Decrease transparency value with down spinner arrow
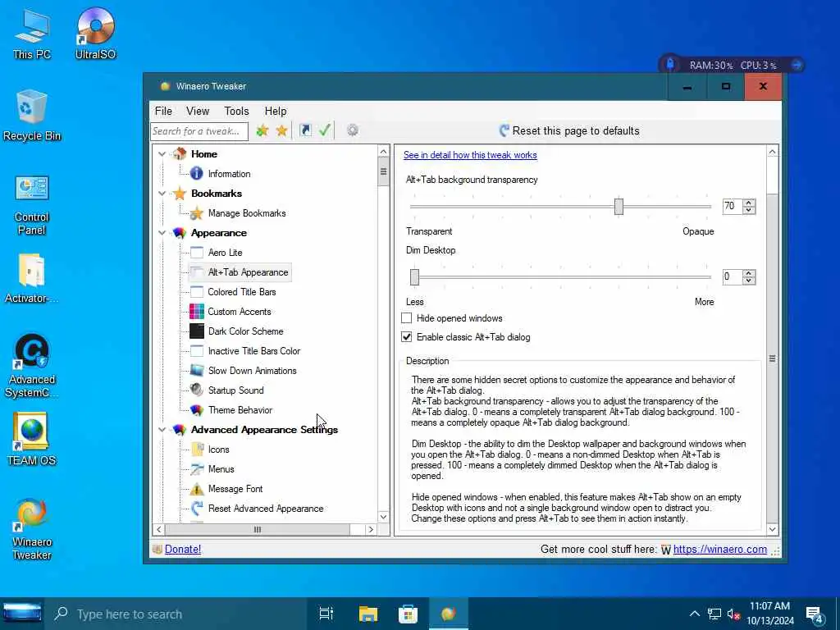Screen dimensions: 840x630 pos(749,210)
